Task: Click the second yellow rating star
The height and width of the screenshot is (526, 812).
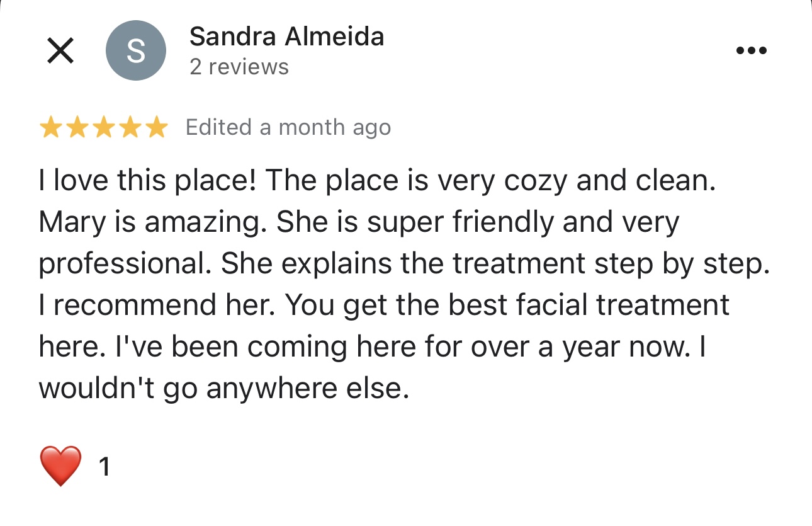Action: (x=77, y=128)
